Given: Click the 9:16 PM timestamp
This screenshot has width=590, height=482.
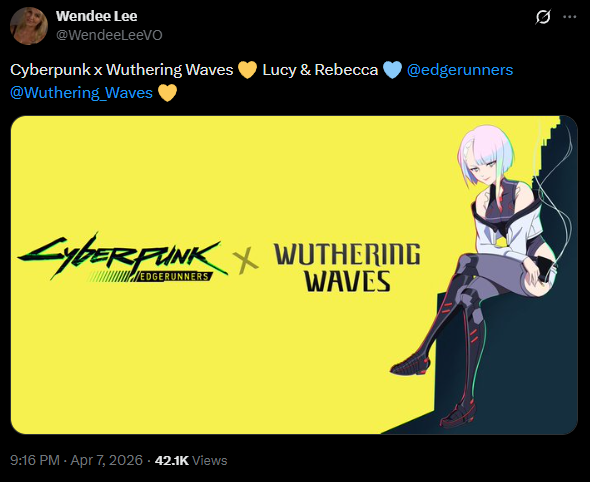Looking at the screenshot, I should coord(35,460).
